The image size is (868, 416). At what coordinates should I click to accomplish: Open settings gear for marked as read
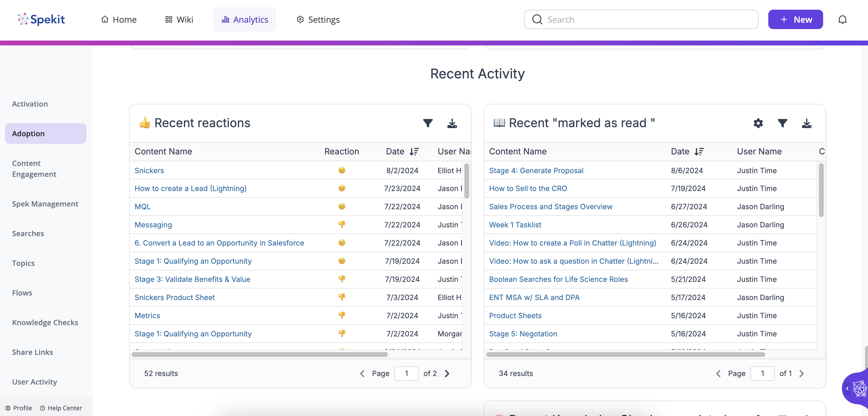pyautogui.click(x=758, y=123)
